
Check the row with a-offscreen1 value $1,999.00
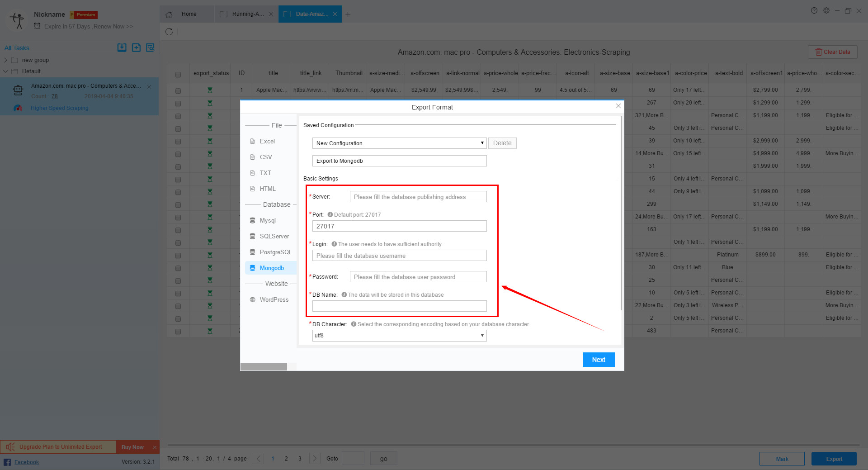[178, 167]
